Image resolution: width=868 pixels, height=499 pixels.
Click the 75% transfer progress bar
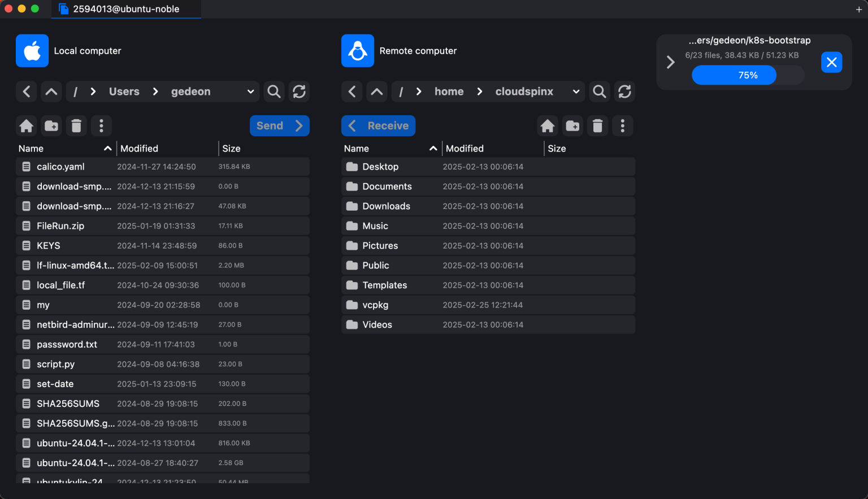tap(747, 75)
